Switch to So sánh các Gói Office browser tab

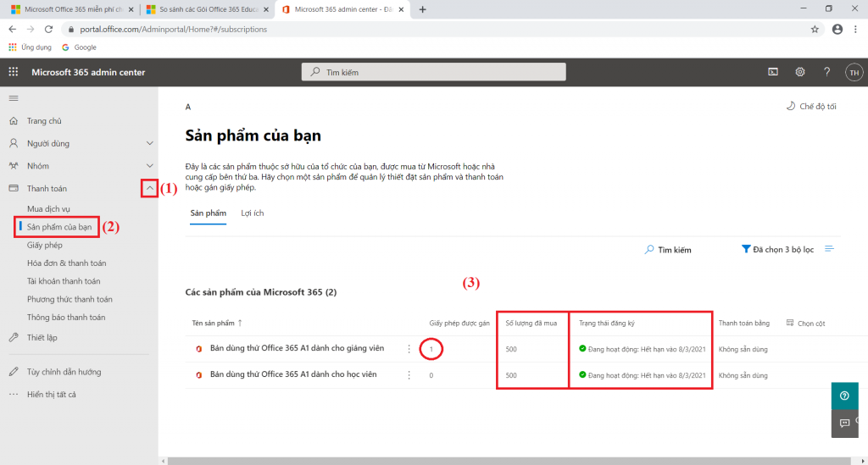(x=208, y=9)
